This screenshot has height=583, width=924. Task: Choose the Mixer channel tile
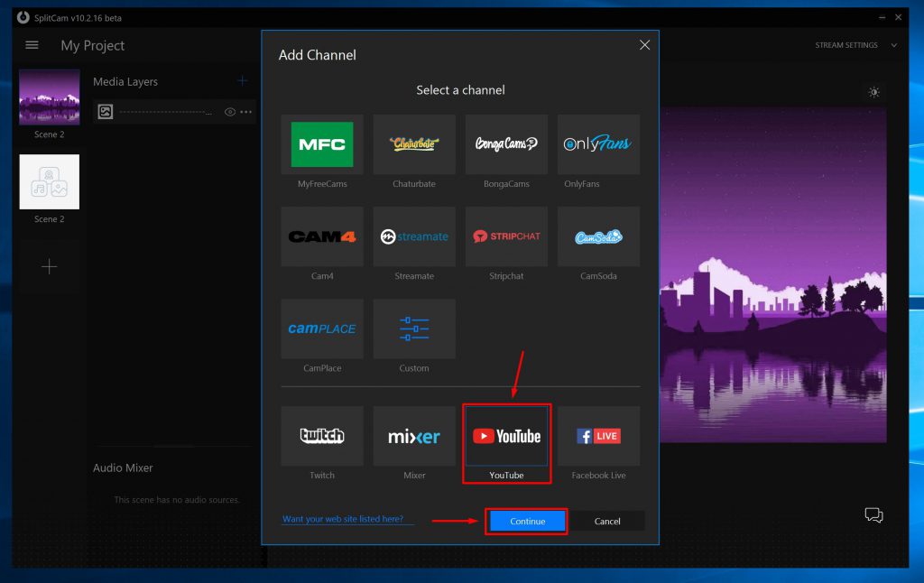click(x=414, y=436)
